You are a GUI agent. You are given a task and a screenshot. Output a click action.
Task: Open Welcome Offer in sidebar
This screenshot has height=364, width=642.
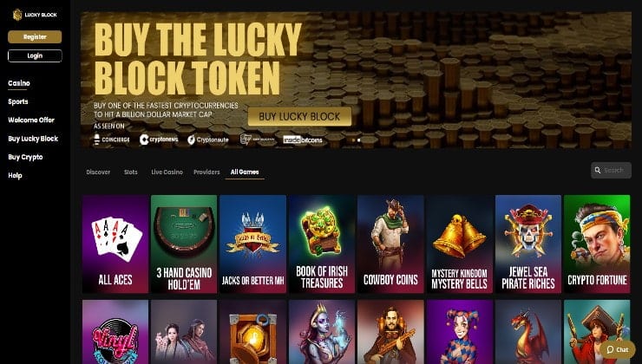point(31,120)
